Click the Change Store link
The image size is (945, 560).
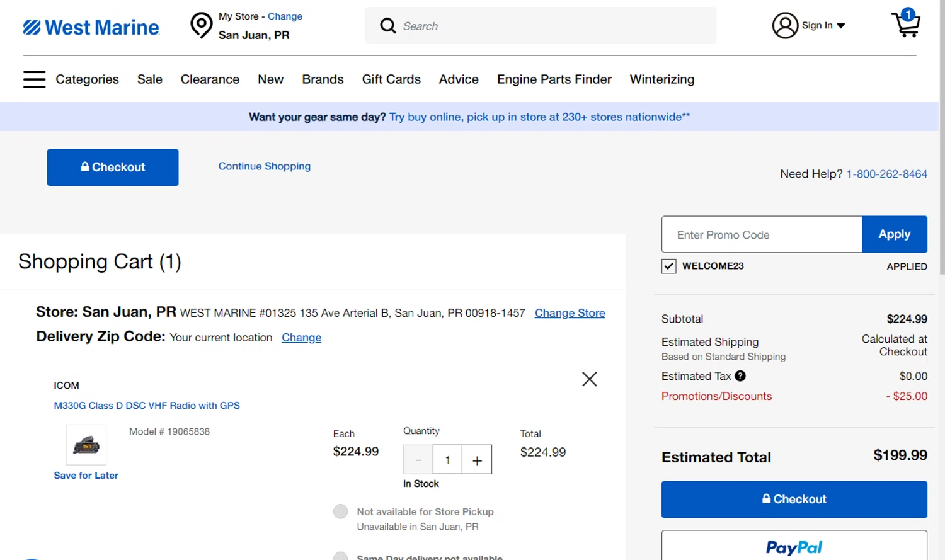[570, 313]
